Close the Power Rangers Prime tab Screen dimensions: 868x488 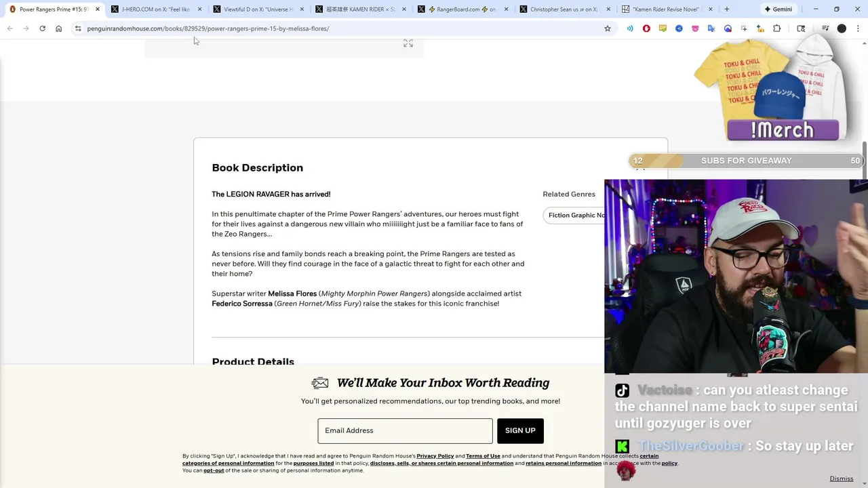click(x=98, y=9)
